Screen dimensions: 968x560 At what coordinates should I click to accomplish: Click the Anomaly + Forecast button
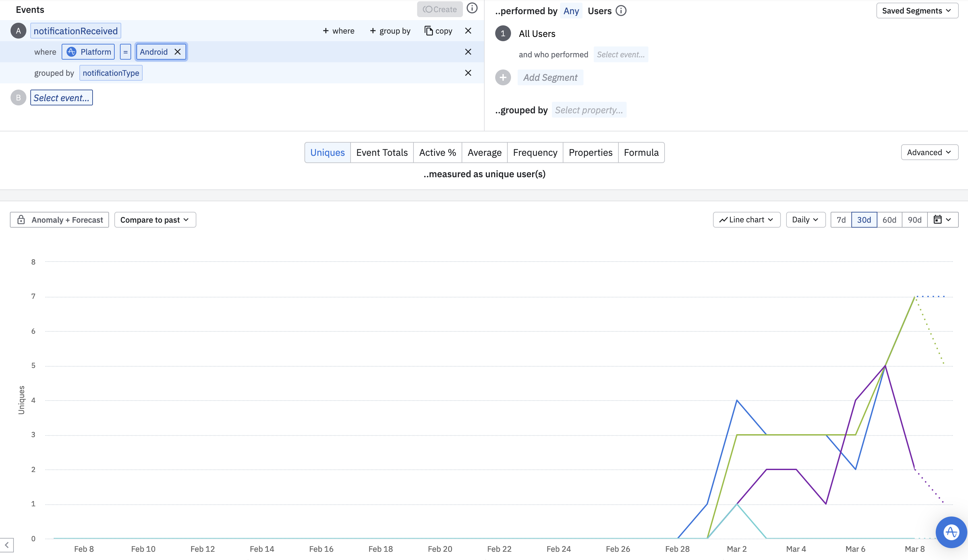click(x=60, y=220)
